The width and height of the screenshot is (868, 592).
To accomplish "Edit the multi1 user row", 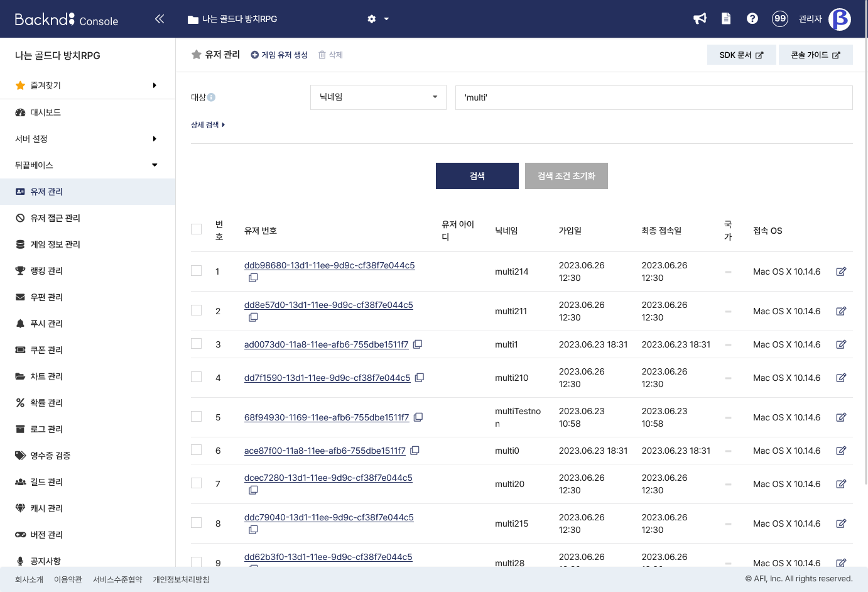I will 841,344.
